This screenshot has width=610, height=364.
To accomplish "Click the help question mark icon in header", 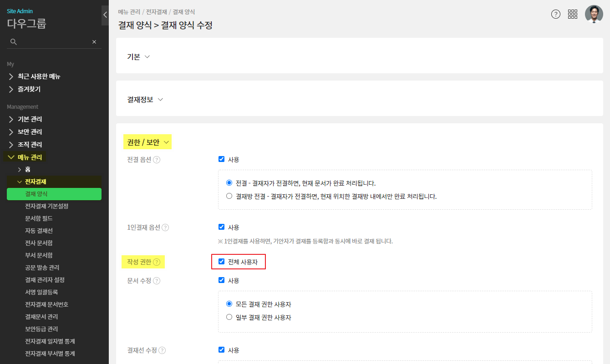I will click(x=555, y=14).
